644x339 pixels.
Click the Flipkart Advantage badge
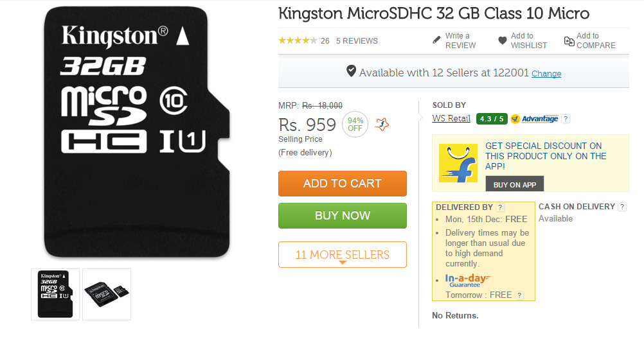[535, 119]
